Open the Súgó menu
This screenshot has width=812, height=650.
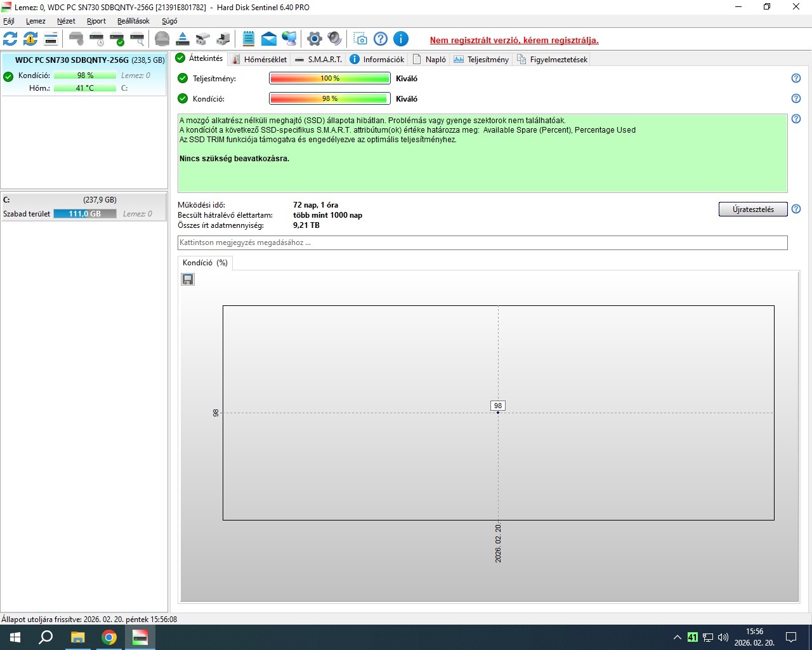[x=169, y=21]
